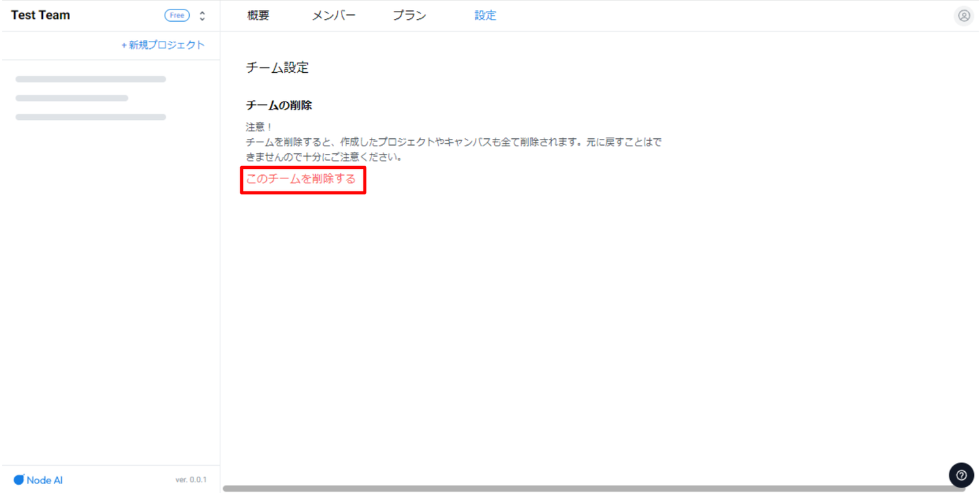Click the チーム設定 heading
Viewport: 980px width, 493px height.
[277, 67]
